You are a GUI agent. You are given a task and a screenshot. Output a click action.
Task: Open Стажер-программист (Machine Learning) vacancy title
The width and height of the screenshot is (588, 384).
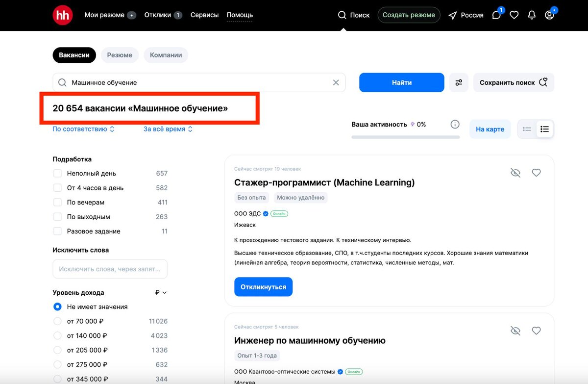pos(324,182)
